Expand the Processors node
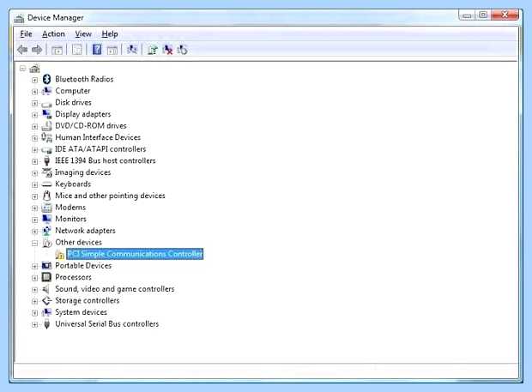The height and width of the screenshot is (392, 532). point(34,278)
